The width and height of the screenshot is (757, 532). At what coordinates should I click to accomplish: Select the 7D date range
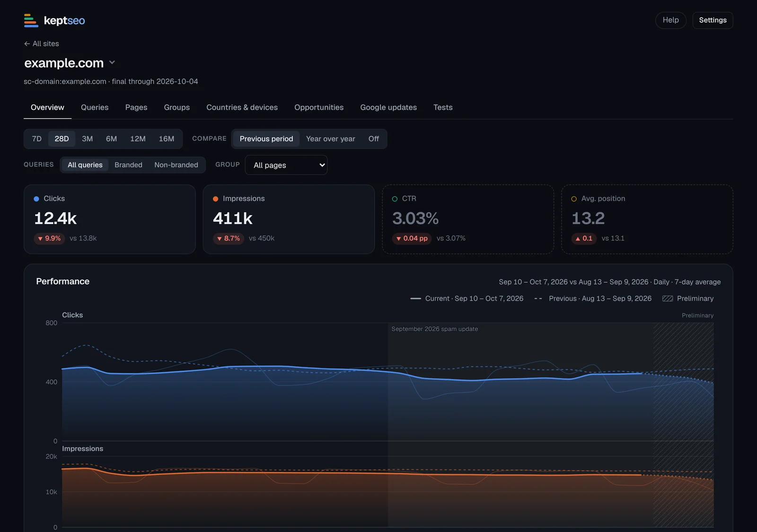coord(37,139)
